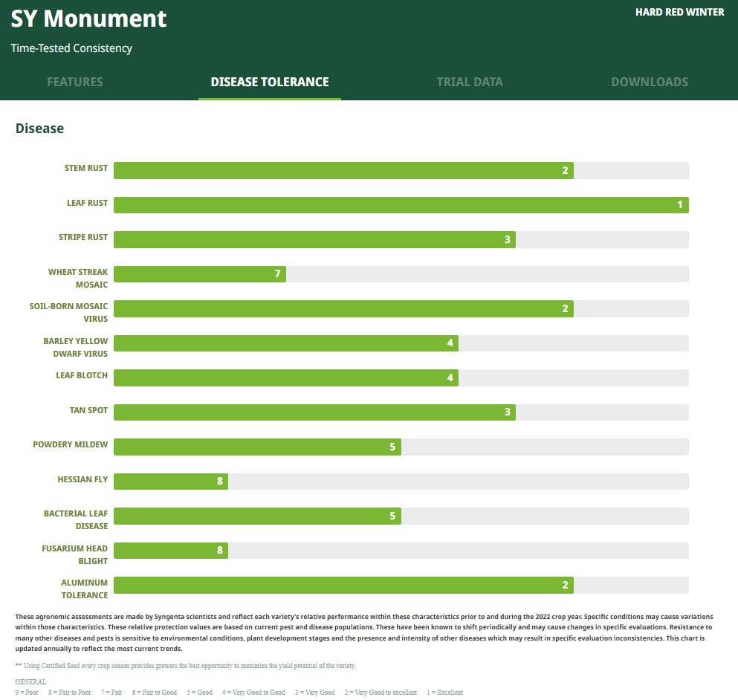Click the "9 = Poor" legend entry
738x700 pixels.
point(27,693)
